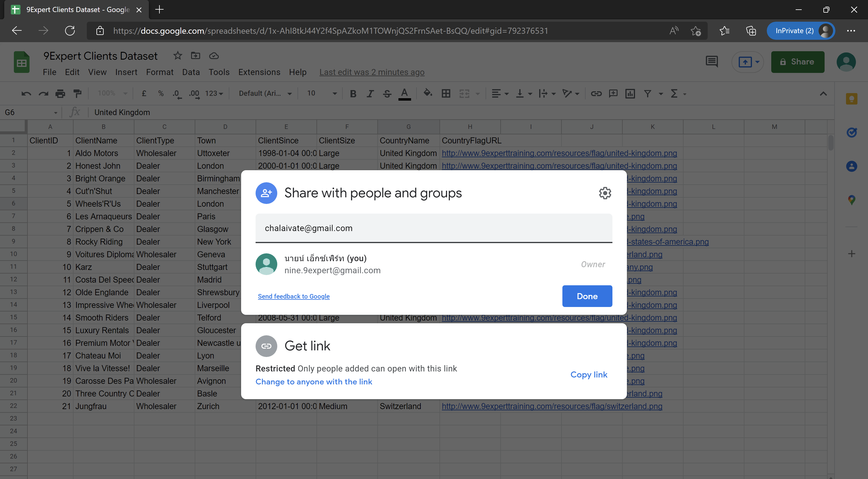Click the paint format roller icon
The height and width of the screenshot is (479, 868).
point(77,93)
